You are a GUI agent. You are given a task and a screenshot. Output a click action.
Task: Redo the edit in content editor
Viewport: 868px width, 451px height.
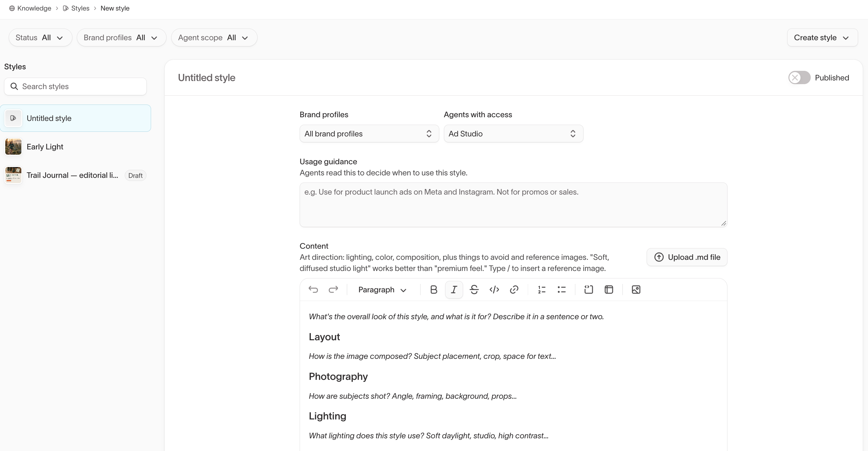(x=333, y=290)
